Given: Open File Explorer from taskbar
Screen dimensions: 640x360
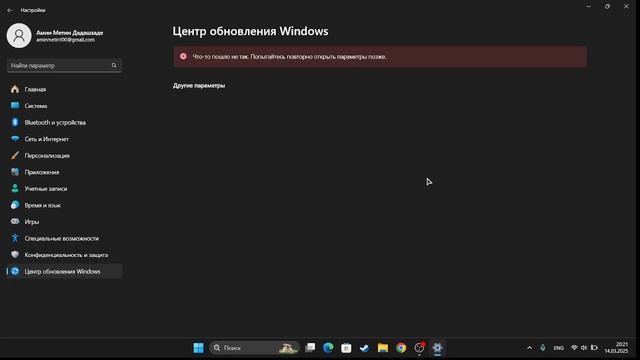Looking at the screenshot, I should [383, 348].
